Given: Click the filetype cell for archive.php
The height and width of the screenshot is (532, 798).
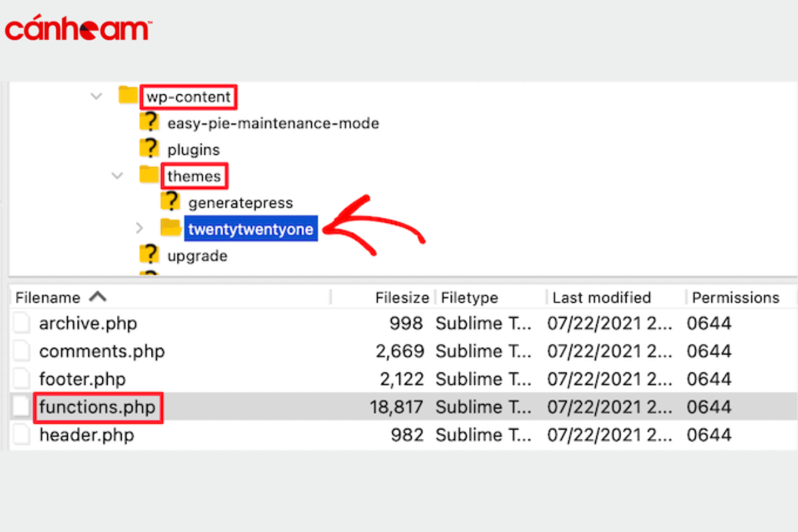Looking at the screenshot, I should [x=484, y=324].
